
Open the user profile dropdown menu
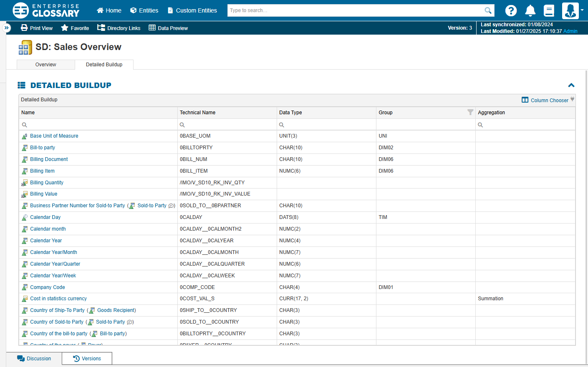tap(573, 10)
